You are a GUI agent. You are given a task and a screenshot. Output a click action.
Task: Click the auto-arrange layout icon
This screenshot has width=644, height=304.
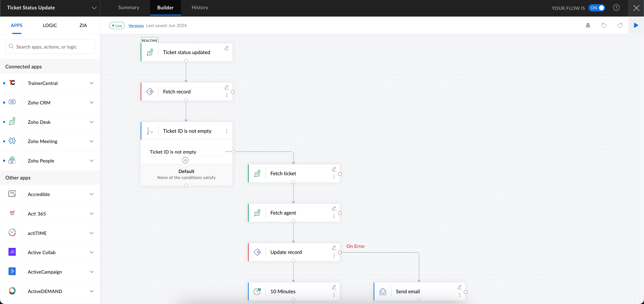pos(588,25)
